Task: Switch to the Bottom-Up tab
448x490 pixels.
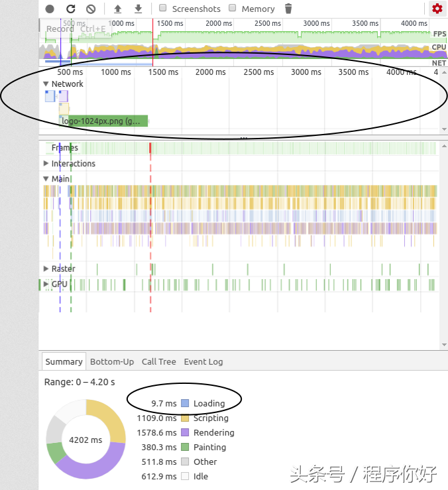Action: point(112,361)
